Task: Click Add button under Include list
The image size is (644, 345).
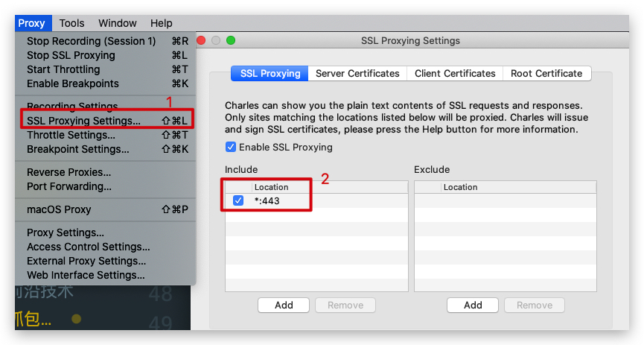Action: (x=284, y=305)
